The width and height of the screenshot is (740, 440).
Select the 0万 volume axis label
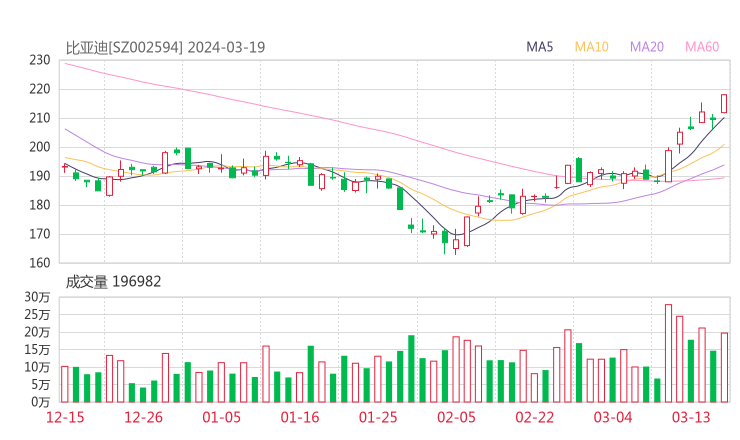(41, 401)
